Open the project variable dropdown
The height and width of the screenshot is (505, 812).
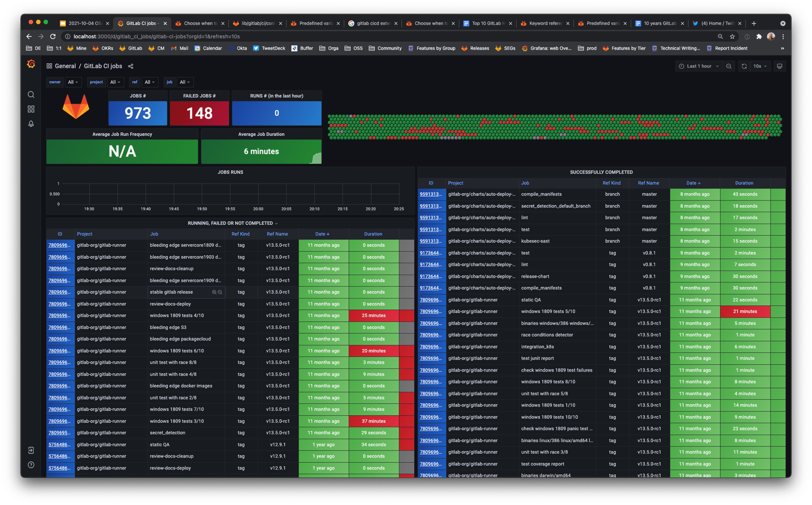coord(115,82)
